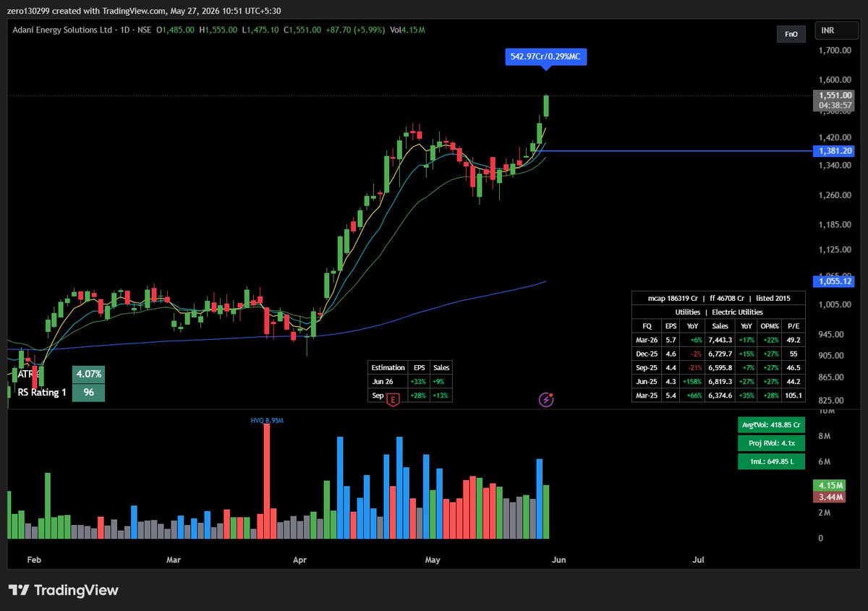
Task: Click the Sep-25 sales value 6,595.8
Action: tap(720, 367)
